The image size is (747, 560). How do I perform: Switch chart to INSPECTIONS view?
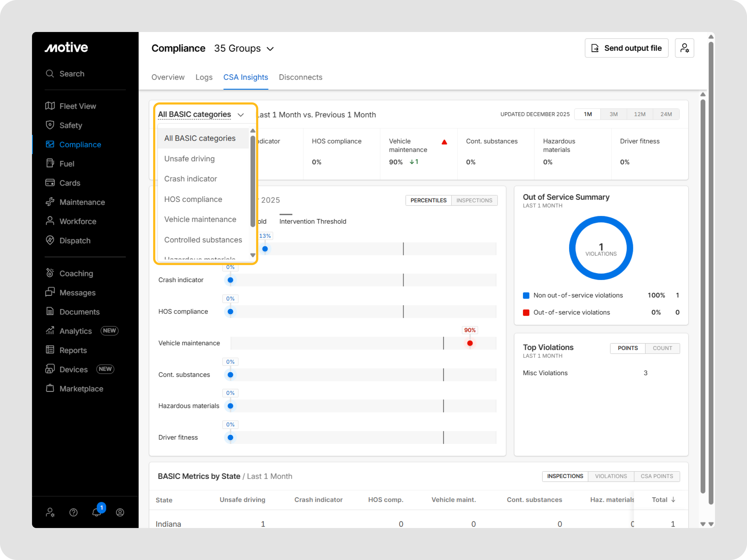click(474, 200)
